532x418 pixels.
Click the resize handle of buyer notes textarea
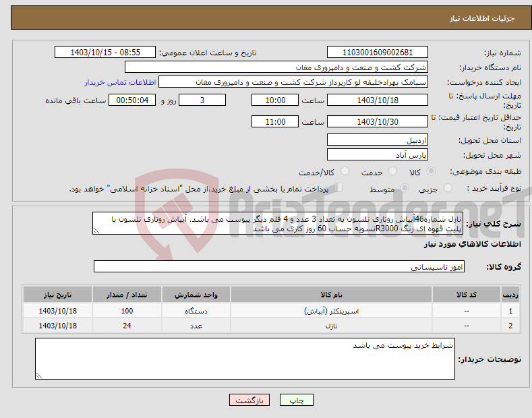(x=39, y=376)
